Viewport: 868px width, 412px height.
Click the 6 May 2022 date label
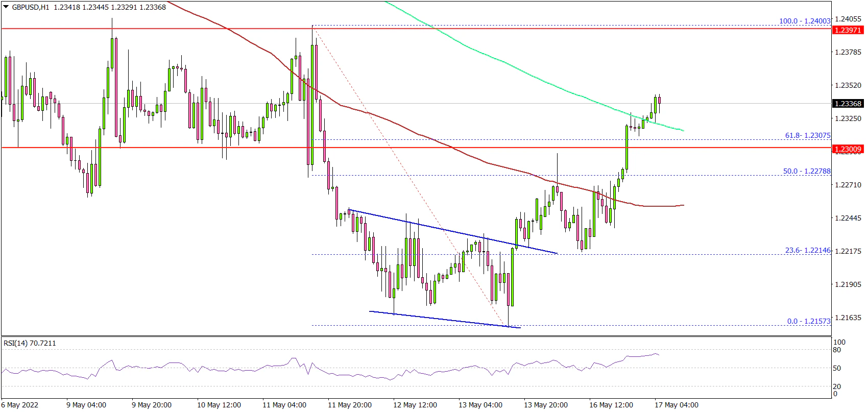tap(19, 405)
